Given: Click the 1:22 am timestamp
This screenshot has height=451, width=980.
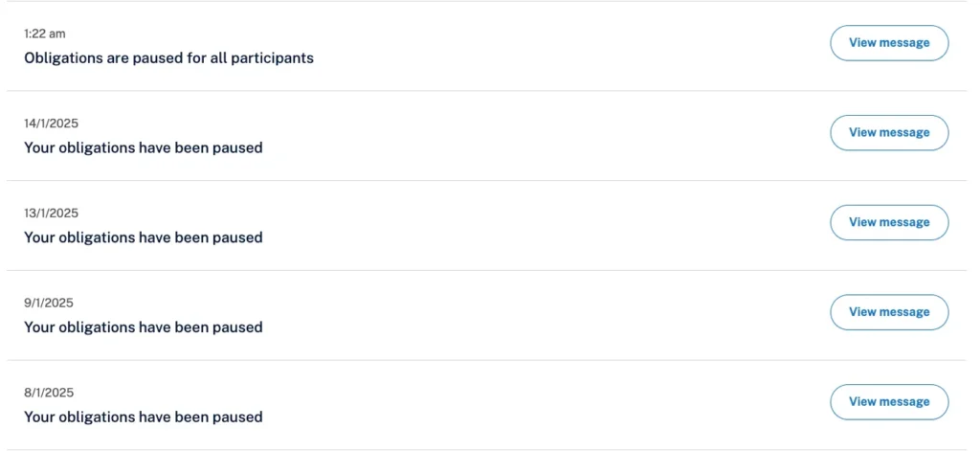Looking at the screenshot, I should coord(45,34).
